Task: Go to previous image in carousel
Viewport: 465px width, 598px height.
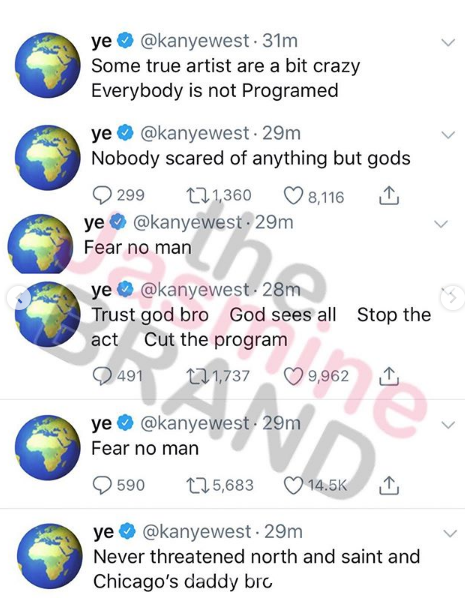Action: tap(19, 298)
